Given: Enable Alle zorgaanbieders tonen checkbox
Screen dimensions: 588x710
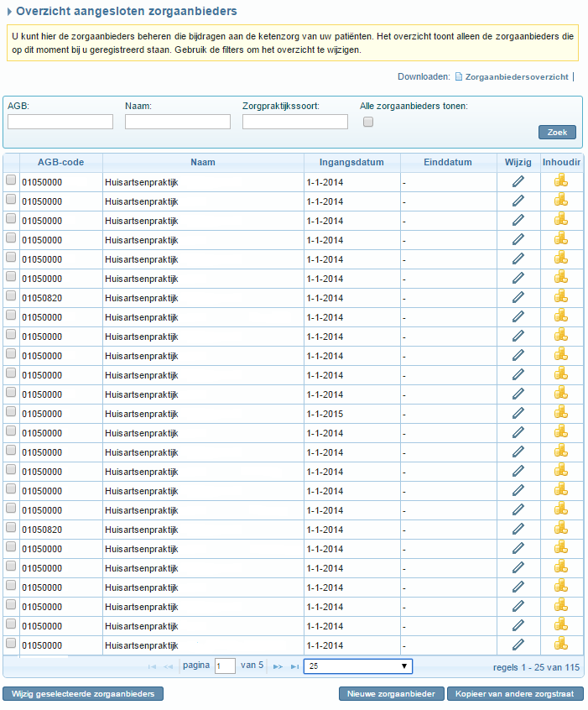Looking at the screenshot, I should [x=368, y=122].
